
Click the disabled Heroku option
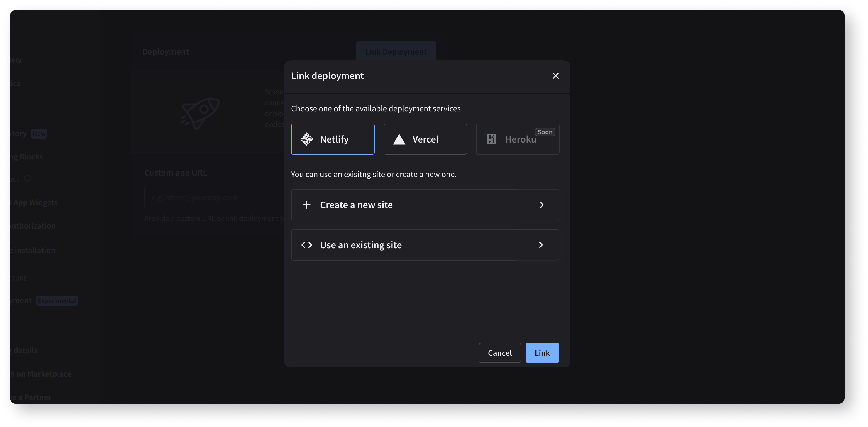[x=517, y=139]
